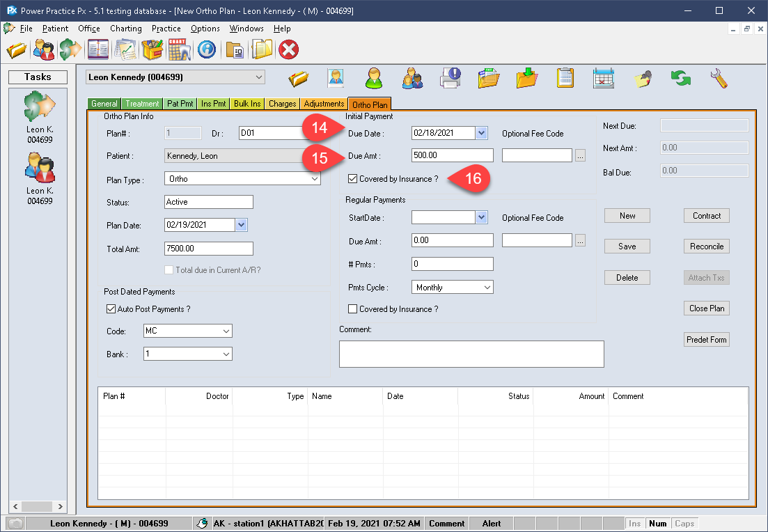Open the File menu
This screenshot has height=532, width=768.
click(x=26, y=29)
